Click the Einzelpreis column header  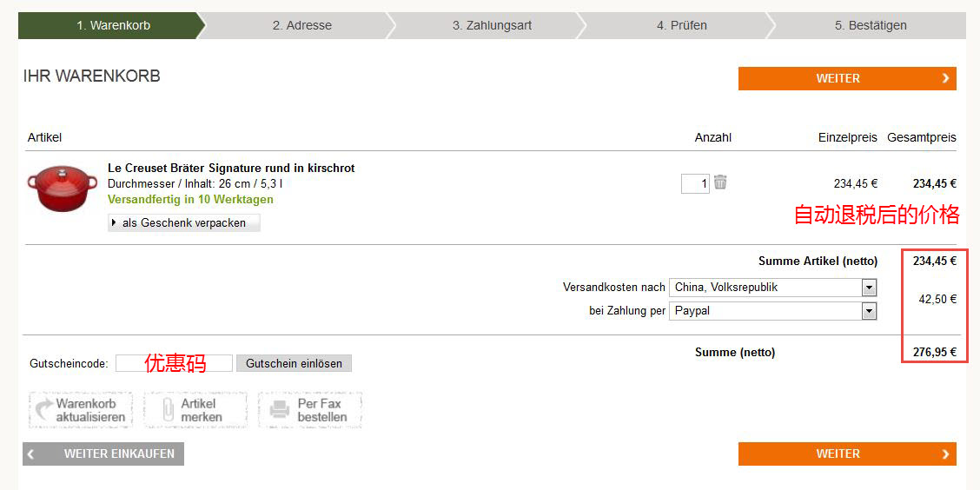tap(847, 137)
